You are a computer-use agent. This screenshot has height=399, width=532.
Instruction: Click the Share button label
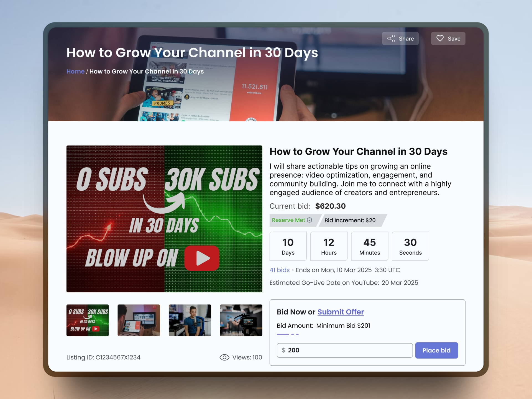(x=406, y=39)
